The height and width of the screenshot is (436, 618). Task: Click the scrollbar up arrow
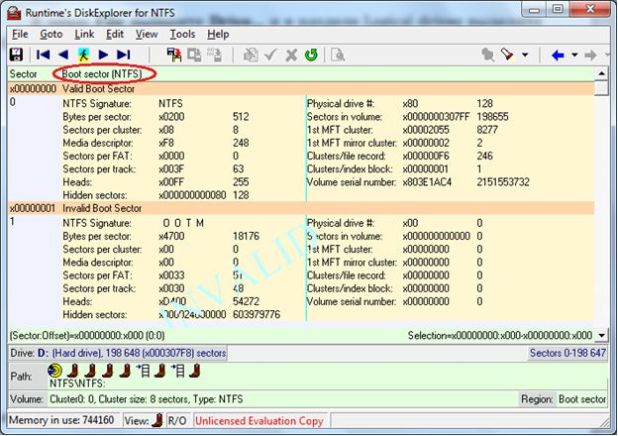click(x=602, y=73)
